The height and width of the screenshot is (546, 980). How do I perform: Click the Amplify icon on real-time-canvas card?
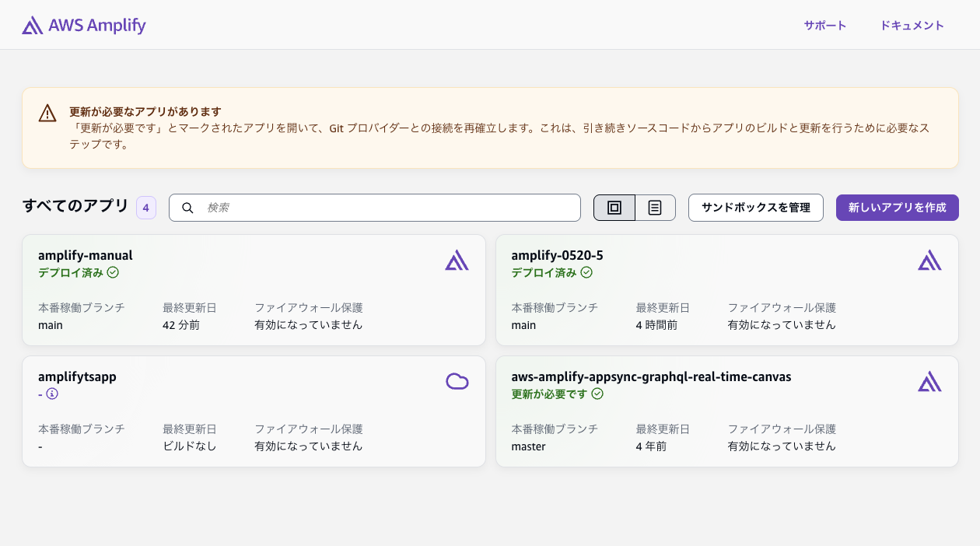(929, 382)
